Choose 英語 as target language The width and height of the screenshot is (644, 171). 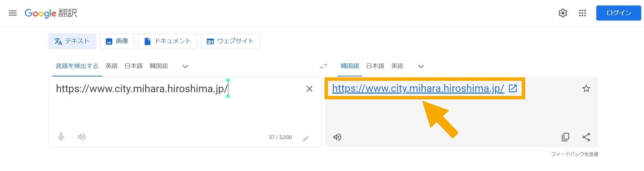[x=397, y=66]
